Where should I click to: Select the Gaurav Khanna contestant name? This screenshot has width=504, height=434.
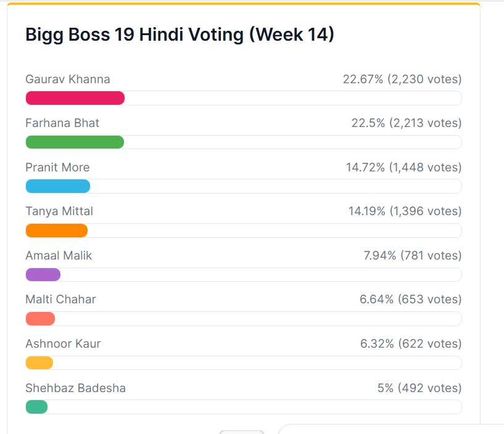pyautogui.click(x=68, y=79)
